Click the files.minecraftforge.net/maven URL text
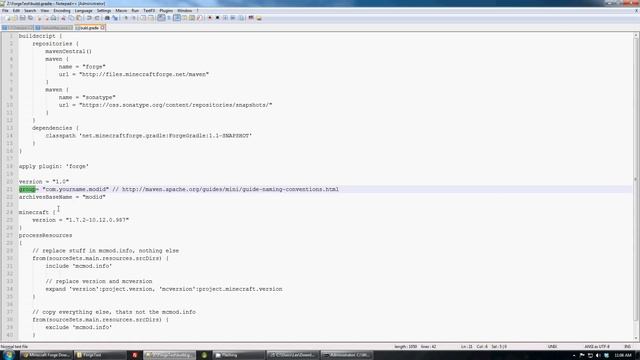The height and width of the screenshot is (360, 640). point(144,74)
